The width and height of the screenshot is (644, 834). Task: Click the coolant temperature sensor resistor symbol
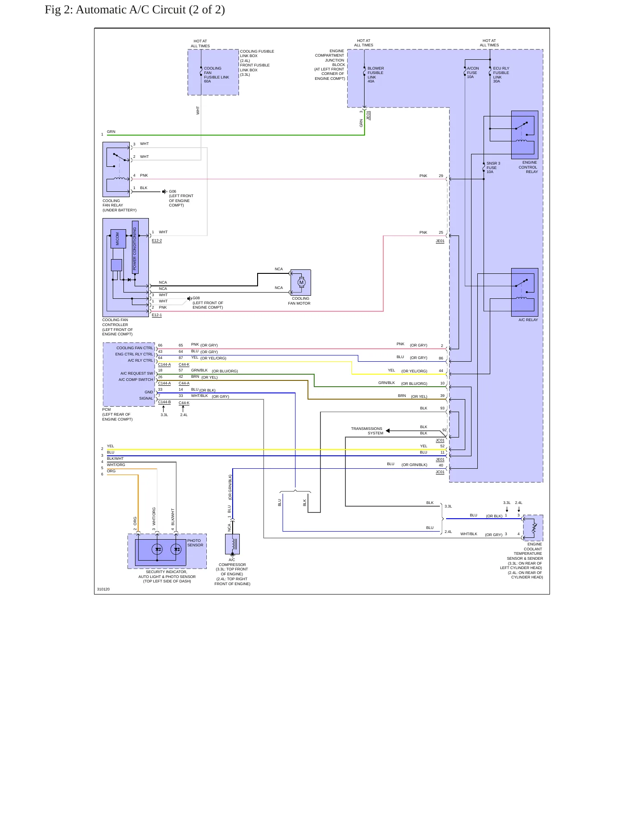click(x=533, y=528)
